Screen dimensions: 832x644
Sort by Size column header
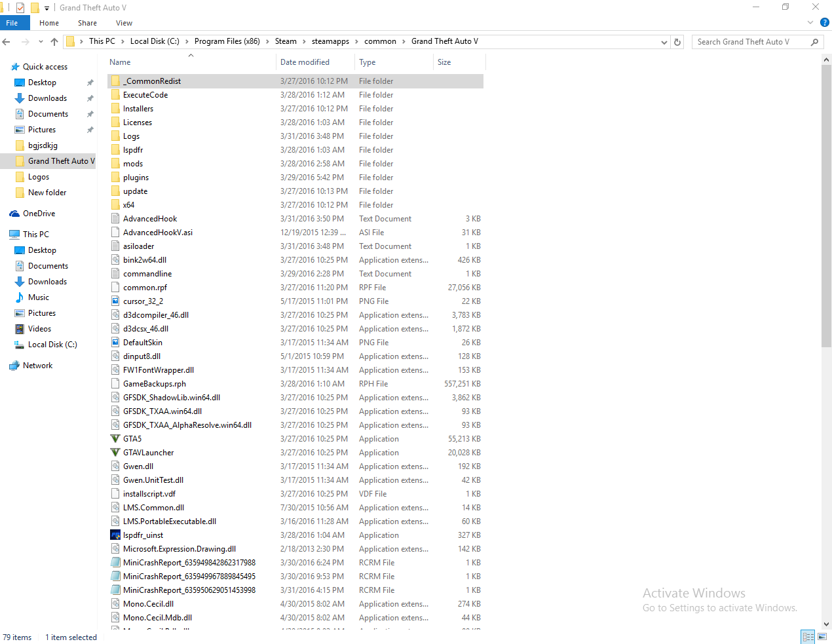coord(444,62)
